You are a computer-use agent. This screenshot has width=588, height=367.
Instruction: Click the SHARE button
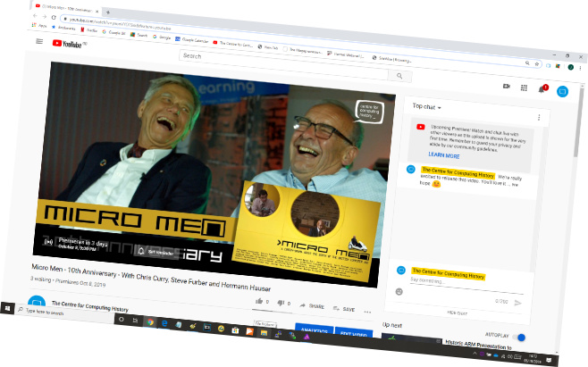tap(312, 306)
